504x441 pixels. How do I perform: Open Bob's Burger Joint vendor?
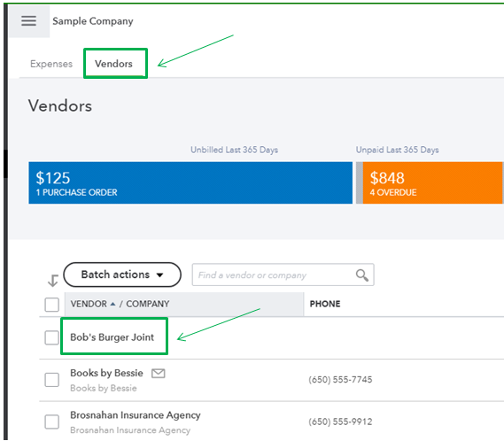112,337
